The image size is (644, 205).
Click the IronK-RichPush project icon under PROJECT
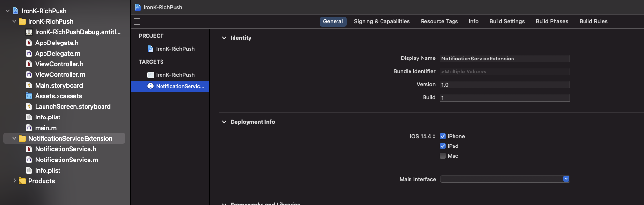[x=151, y=49]
